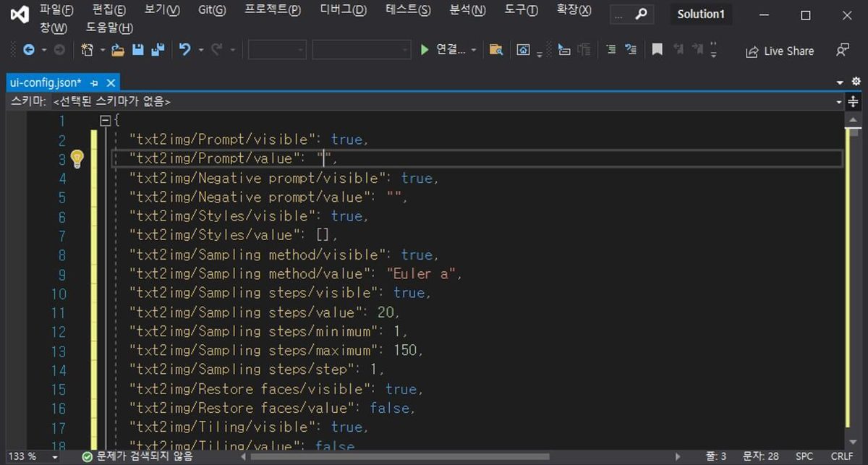
Task: Expand the dropdown arrow next to 연결
Action: [474, 50]
